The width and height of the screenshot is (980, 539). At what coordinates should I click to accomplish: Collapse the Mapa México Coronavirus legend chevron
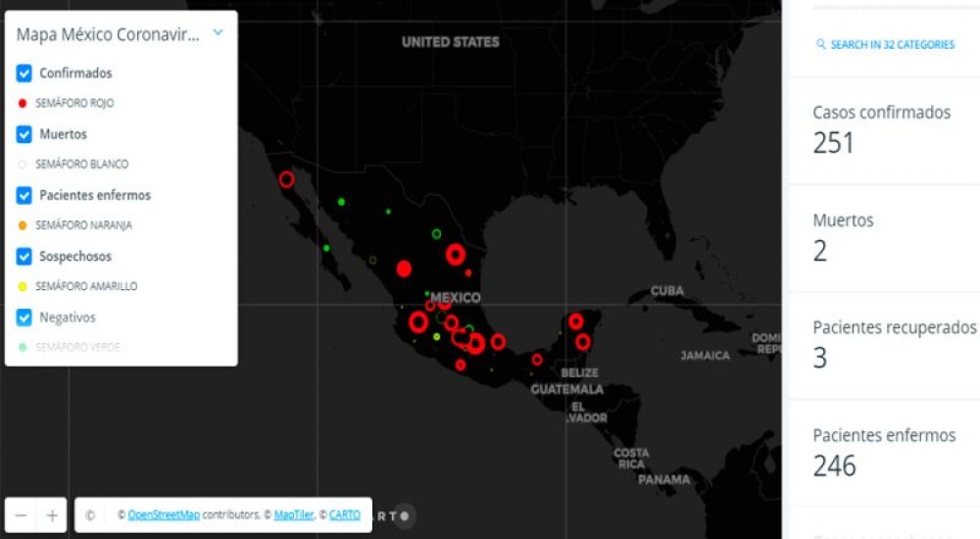(218, 33)
